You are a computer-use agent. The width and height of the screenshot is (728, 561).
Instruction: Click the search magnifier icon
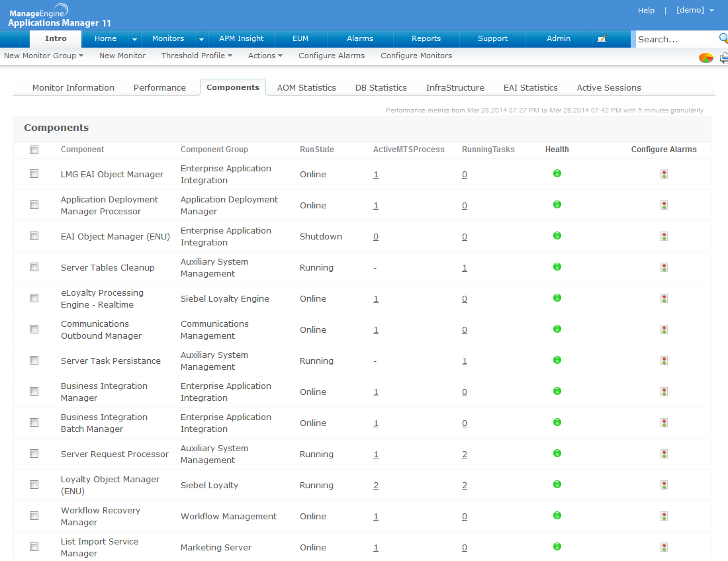pos(723,38)
